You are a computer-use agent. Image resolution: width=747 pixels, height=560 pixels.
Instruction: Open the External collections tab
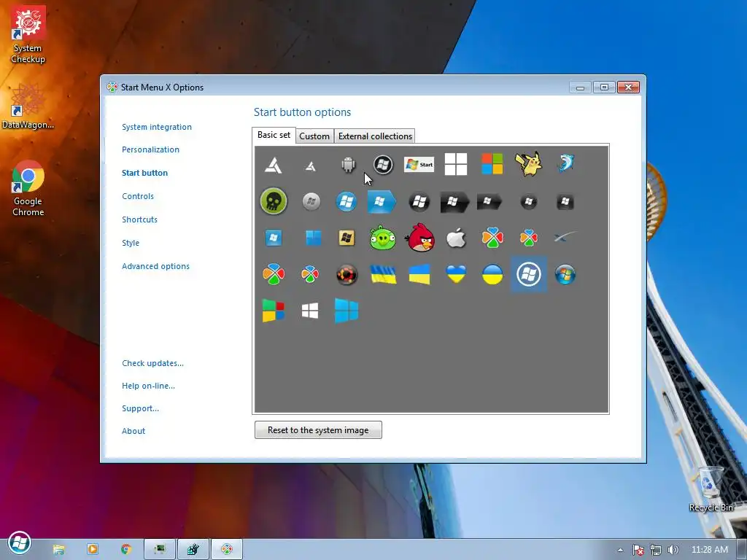(x=375, y=136)
